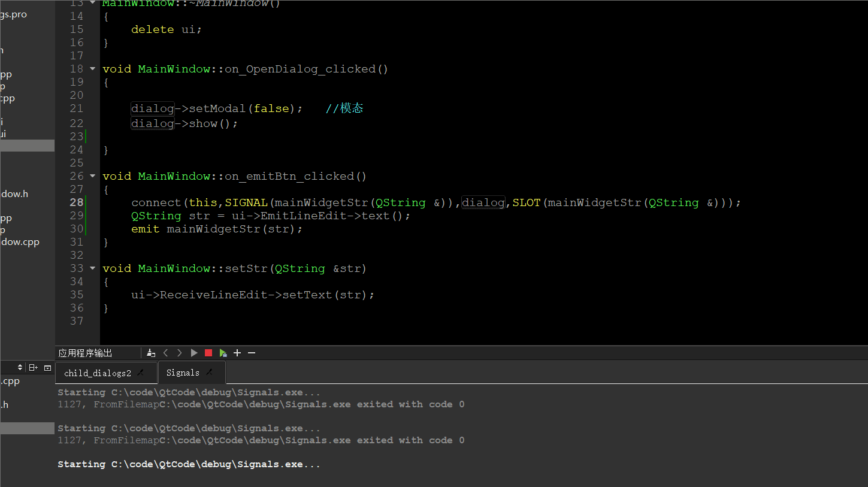Attach debugger to running application icon

(x=223, y=353)
